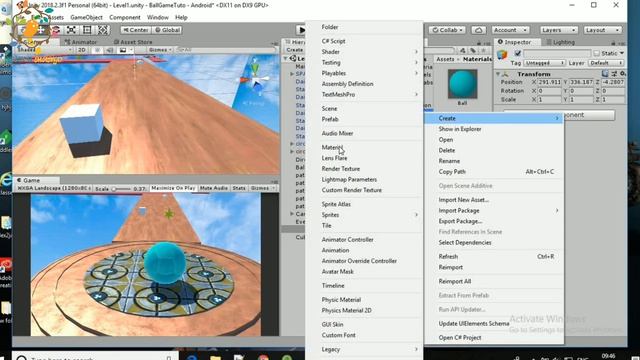Click the Assets breadcrumb in Project

click(445, 59)
